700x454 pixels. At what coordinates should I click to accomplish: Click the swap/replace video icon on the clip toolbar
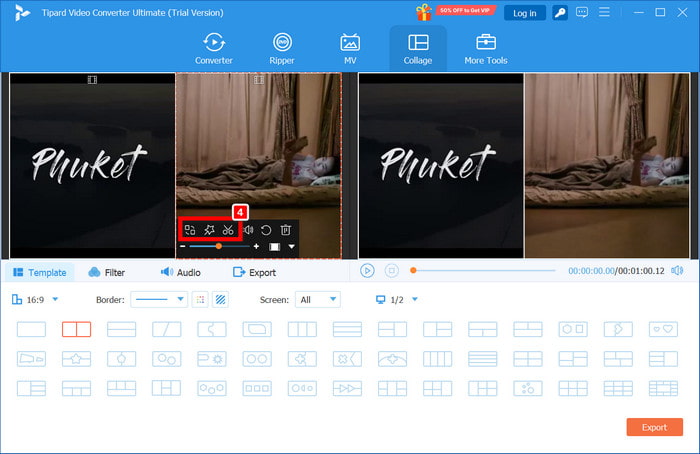click(190, 230)
